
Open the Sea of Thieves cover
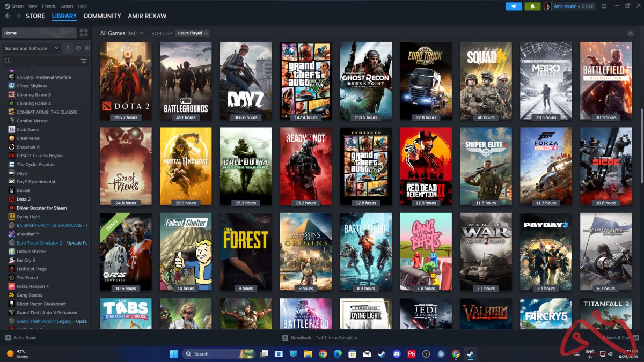point(126,166)
